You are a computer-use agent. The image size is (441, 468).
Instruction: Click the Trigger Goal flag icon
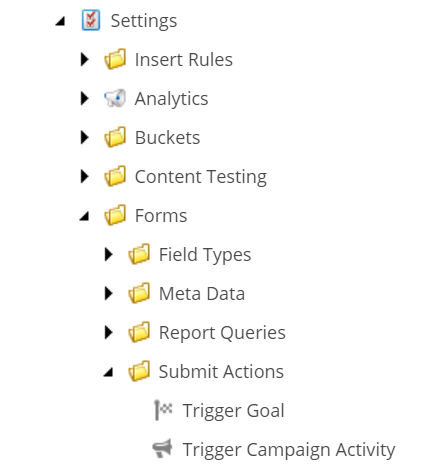(163, 410)
